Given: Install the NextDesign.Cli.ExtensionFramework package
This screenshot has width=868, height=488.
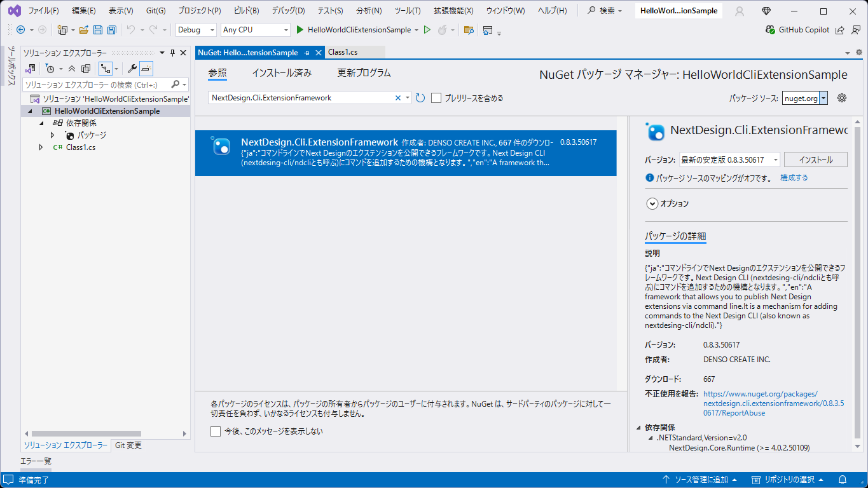Looking at the screenshot, I should (816, 159).
